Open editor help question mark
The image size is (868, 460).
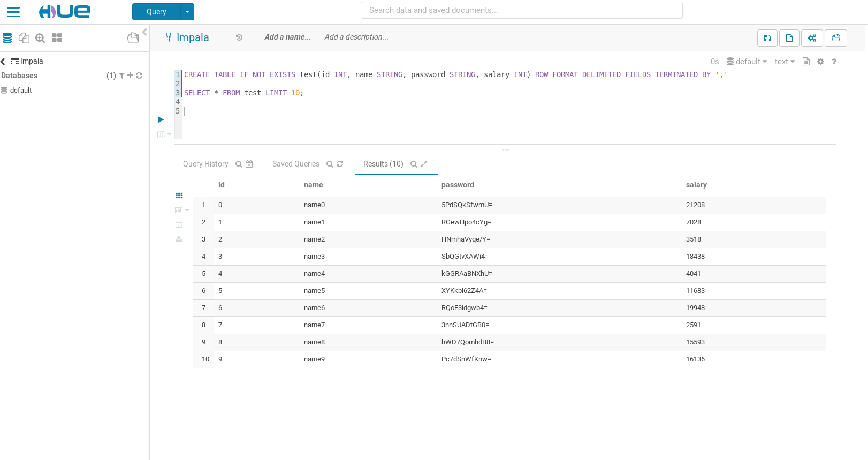(834, 62)
